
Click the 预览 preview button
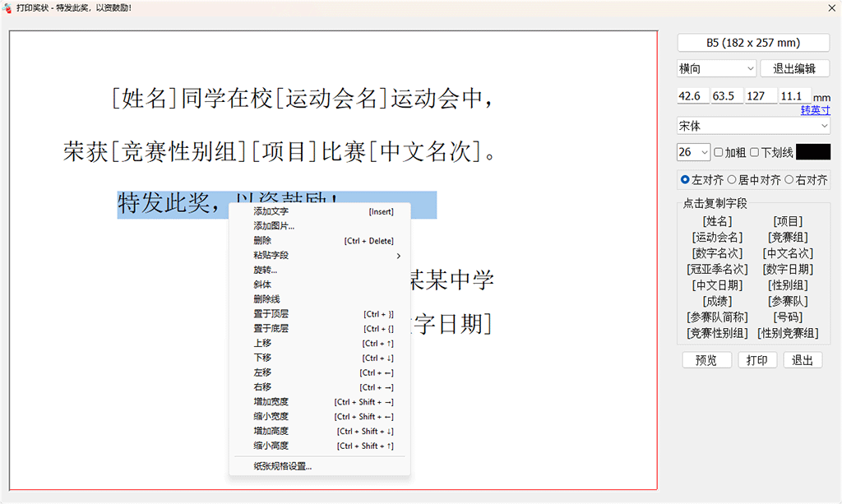706,360
